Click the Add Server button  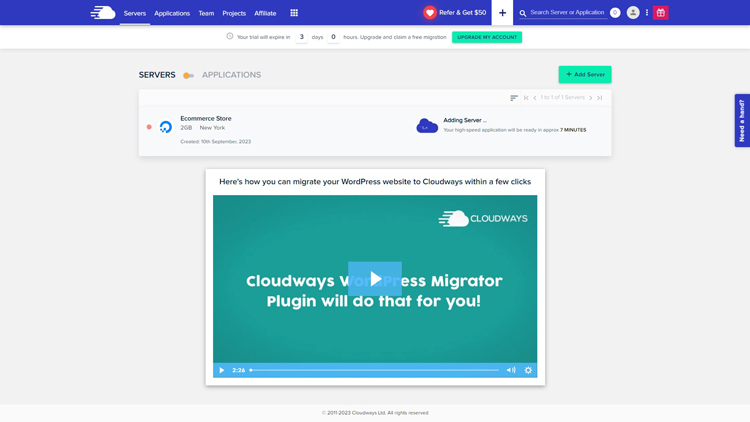point(585,74)
